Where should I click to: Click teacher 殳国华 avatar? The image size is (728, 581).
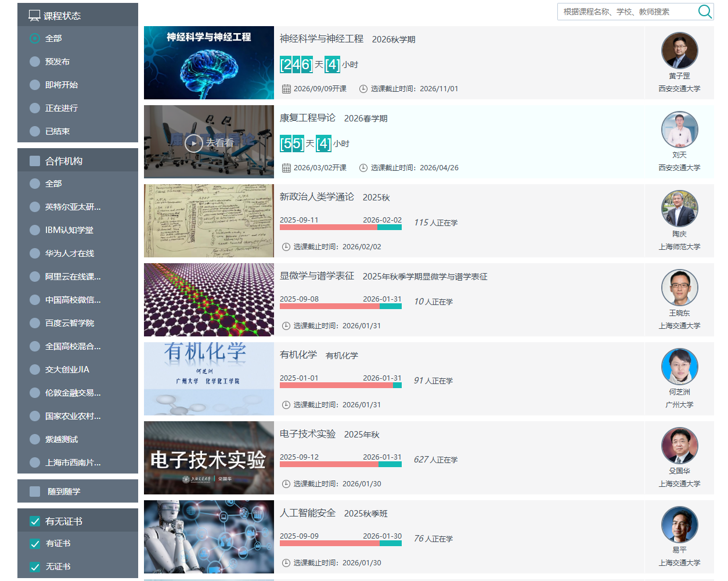tap(679, 446)
